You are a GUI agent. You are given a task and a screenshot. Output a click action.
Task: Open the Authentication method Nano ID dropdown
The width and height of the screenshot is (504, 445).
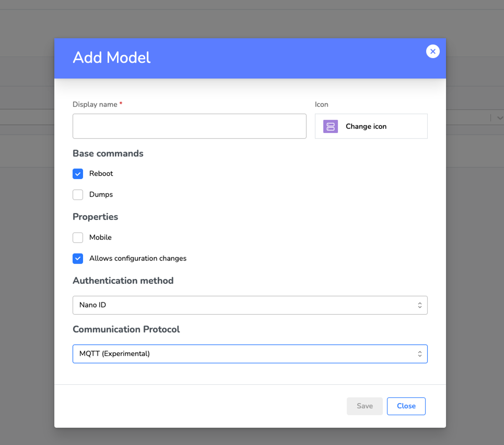tap(250, 305)
